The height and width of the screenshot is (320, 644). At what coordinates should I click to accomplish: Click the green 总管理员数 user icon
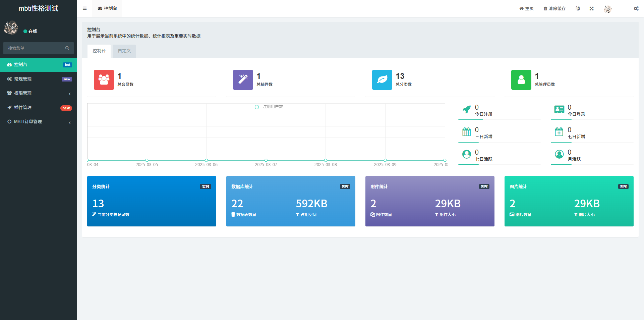[x=521, y=80]
